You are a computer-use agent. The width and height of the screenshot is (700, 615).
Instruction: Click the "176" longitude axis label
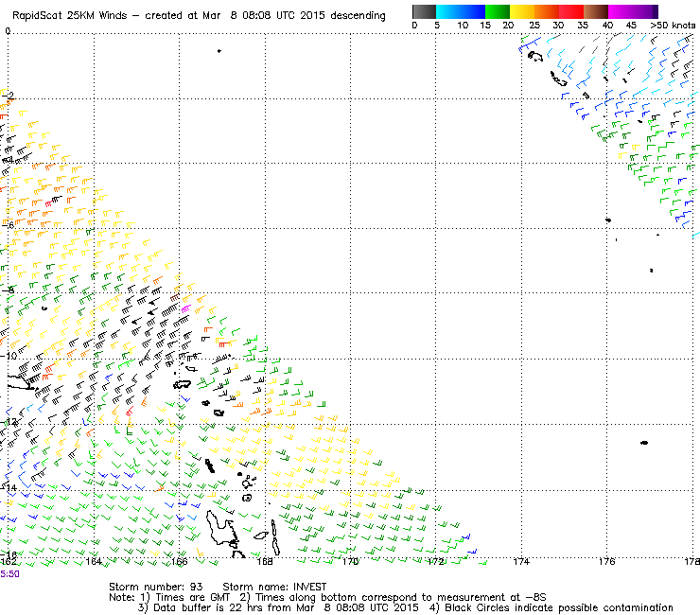(x=606, y=562)
